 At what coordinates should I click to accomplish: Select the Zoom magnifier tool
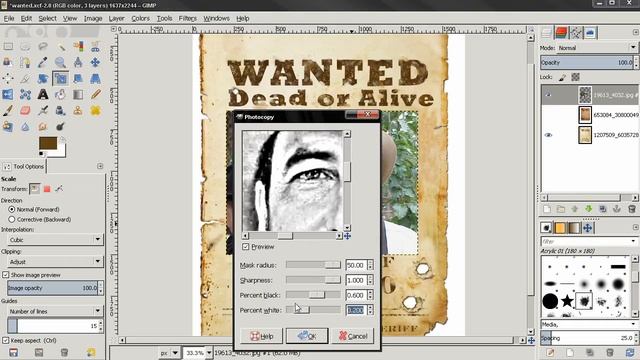click(x=60, y=62)
